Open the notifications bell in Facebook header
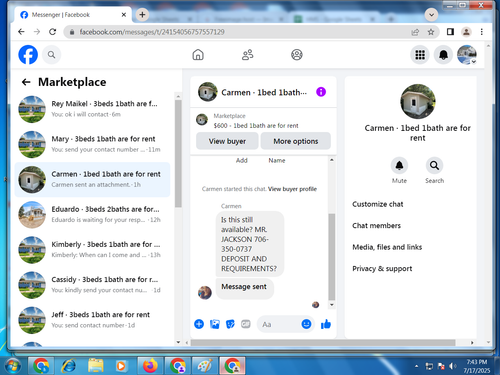 pos(443,55)
